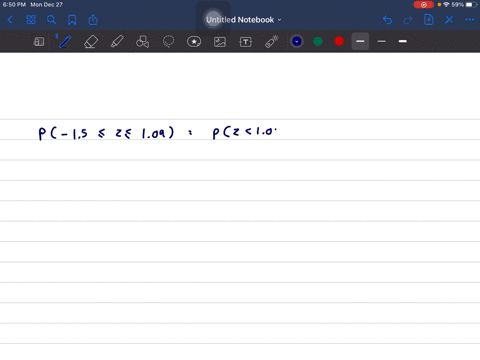
Task: Open the page thumbnails grid view
Action: tap(31, 20)
